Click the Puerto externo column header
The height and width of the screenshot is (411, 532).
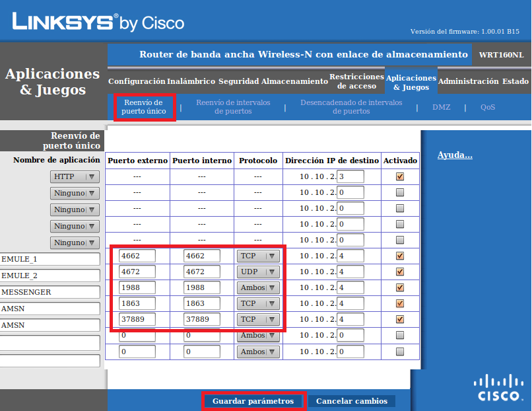tap(137, 161)
